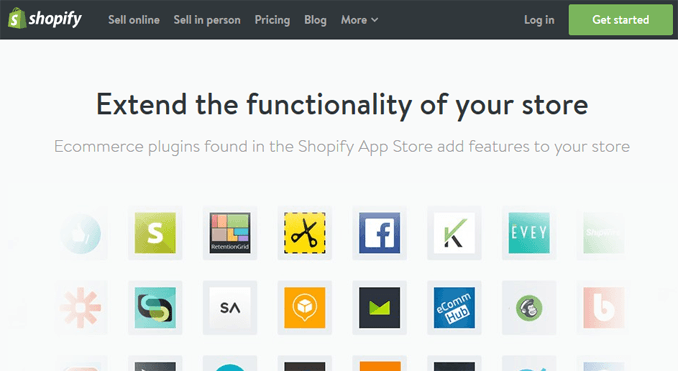The width and height of the screenshot is (678, 371).
Task: Open the Blog link
Action: click(x=315, y=20)
